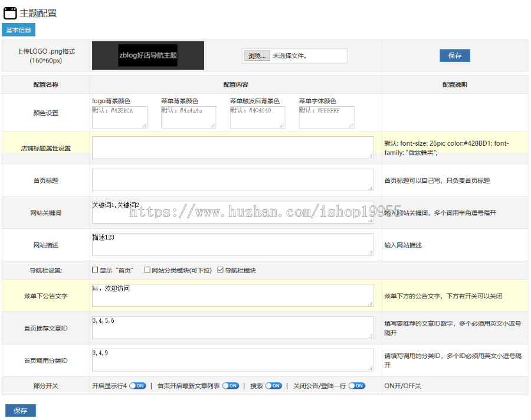Click the calendar icon beside 主题配置 title

(x=9, y=12)
